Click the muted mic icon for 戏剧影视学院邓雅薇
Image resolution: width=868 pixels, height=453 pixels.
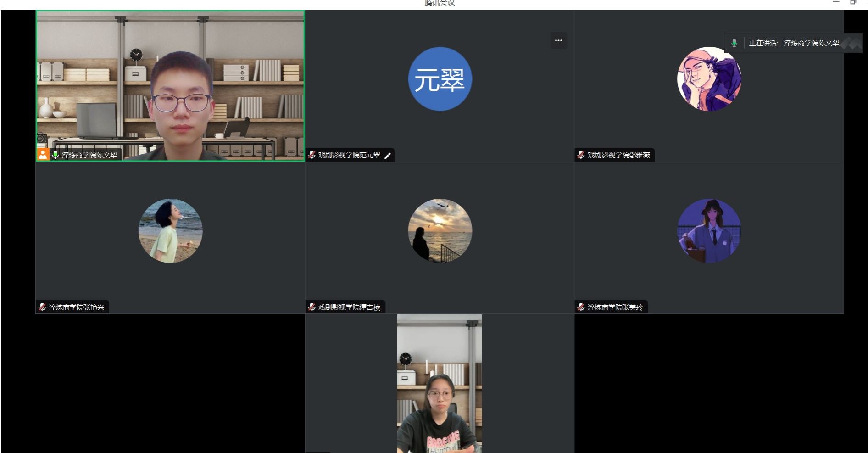(581, 155)
